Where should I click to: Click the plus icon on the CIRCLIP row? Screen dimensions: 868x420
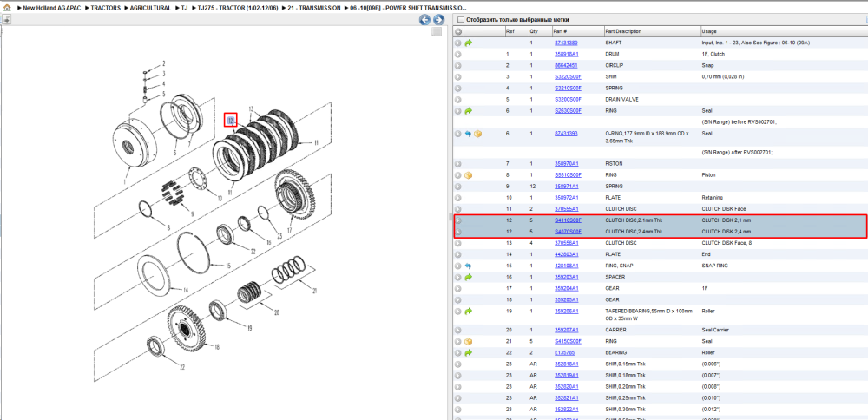(458, 65)
